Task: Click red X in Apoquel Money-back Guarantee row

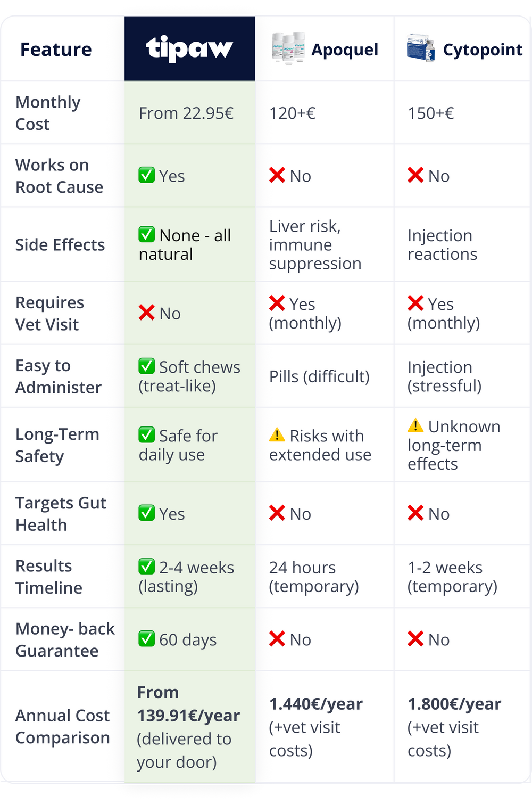Action: pyautogui.click(x=277, y=638)
